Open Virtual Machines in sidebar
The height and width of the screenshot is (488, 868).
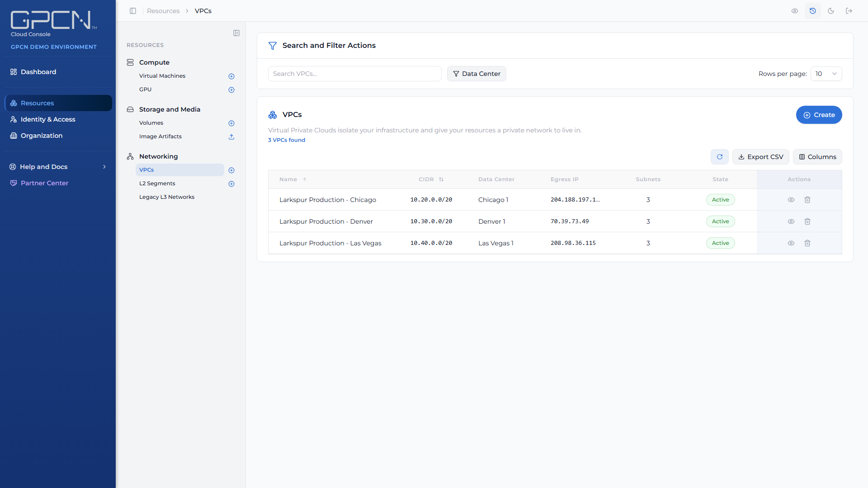[x=162, y=76]
